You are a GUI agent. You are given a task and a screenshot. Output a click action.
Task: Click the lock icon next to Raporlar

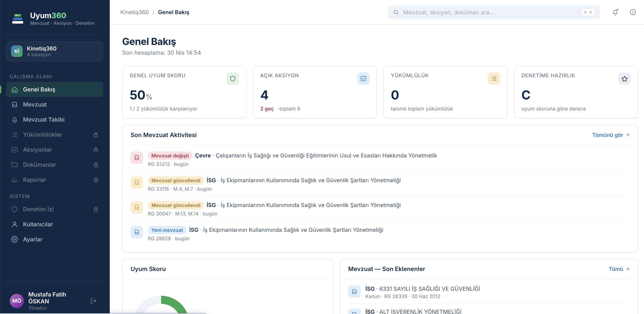96,180
